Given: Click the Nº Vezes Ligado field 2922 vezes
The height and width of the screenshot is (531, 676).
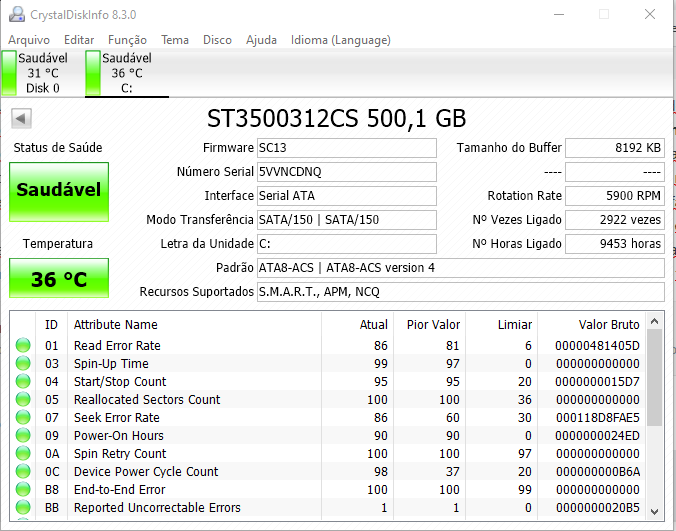Looking at the screenshot, I should 615,220.
